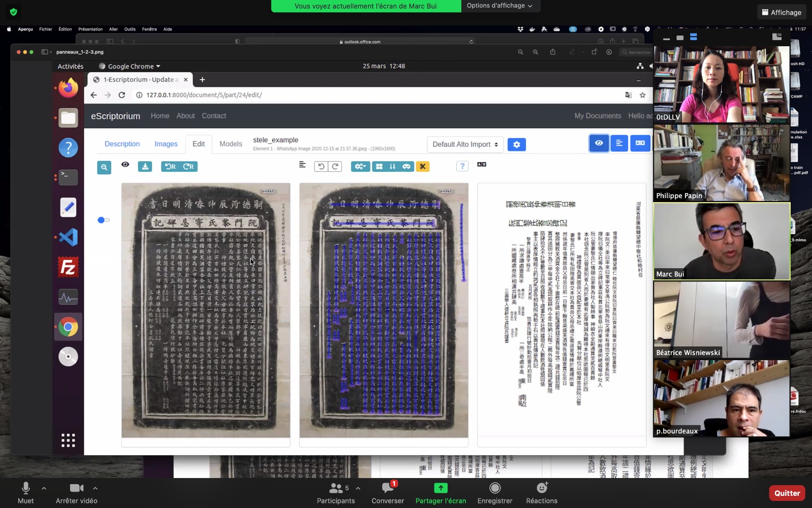Toggle the black eye visibility icon
812x508 pixels.
(x=125, y=165)
